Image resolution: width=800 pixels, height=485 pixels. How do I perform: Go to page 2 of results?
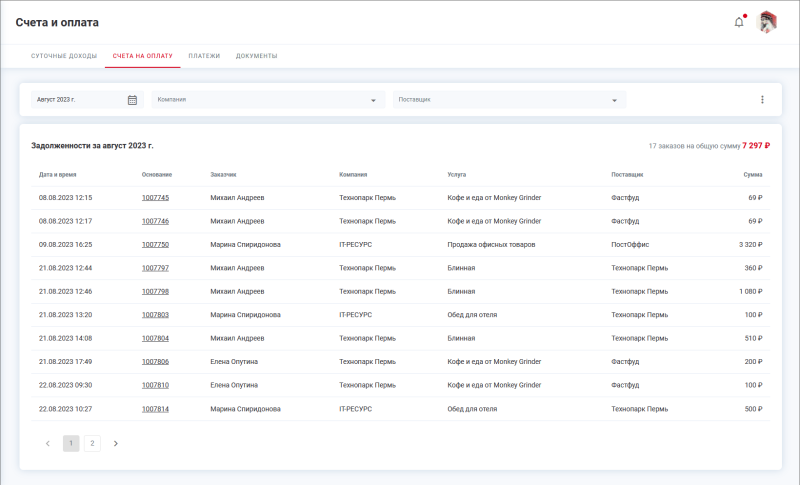[x=92, y=443]
